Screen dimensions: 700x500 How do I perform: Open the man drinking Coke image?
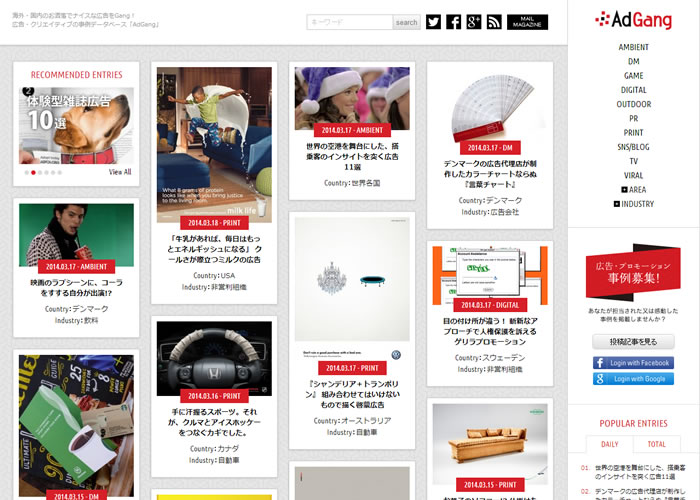[76, 233]
